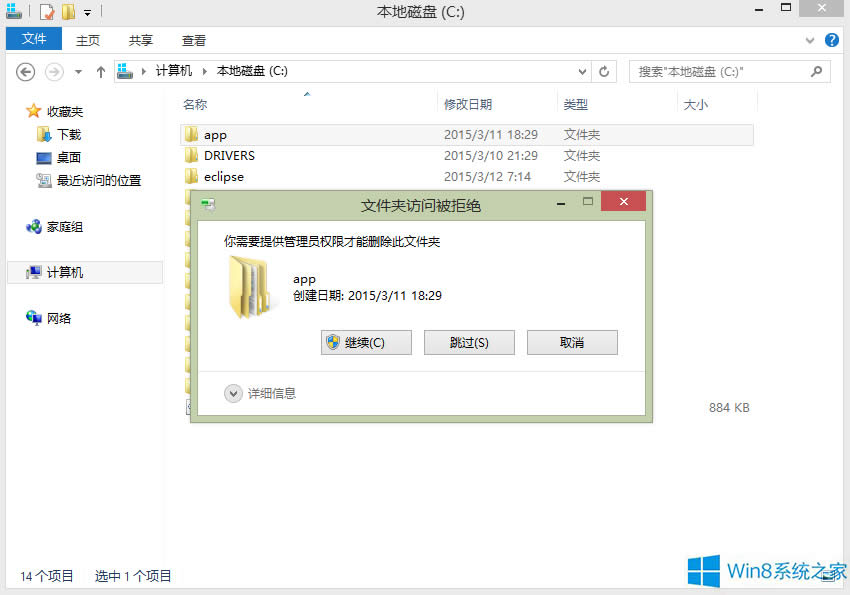Open recent locations dropdown beside forward button
This screenshot has height=595, width=850.
[77, 71]
